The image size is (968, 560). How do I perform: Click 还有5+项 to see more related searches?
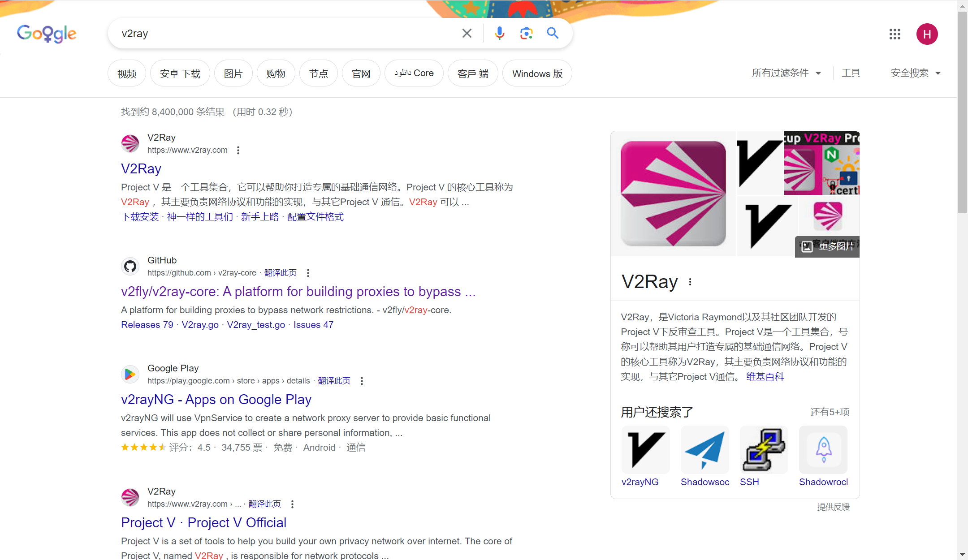pos(830,412)
